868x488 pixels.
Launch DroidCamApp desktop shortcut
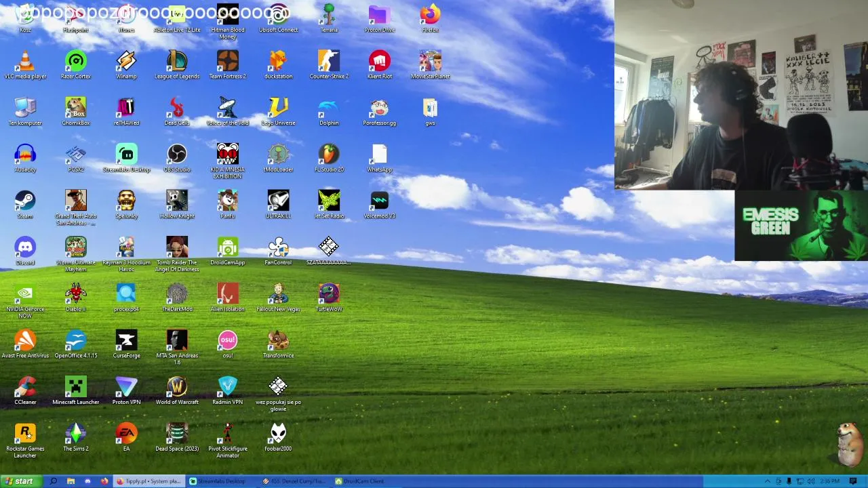pos(228,251)
